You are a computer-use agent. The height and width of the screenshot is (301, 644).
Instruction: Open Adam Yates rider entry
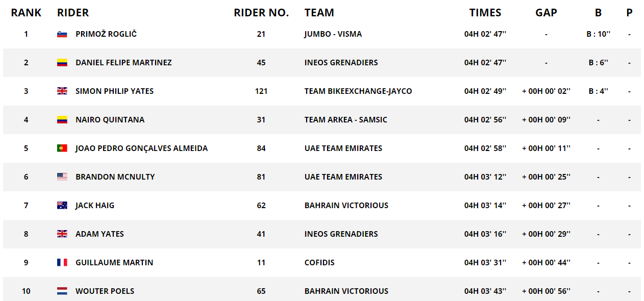click(100, 234)
